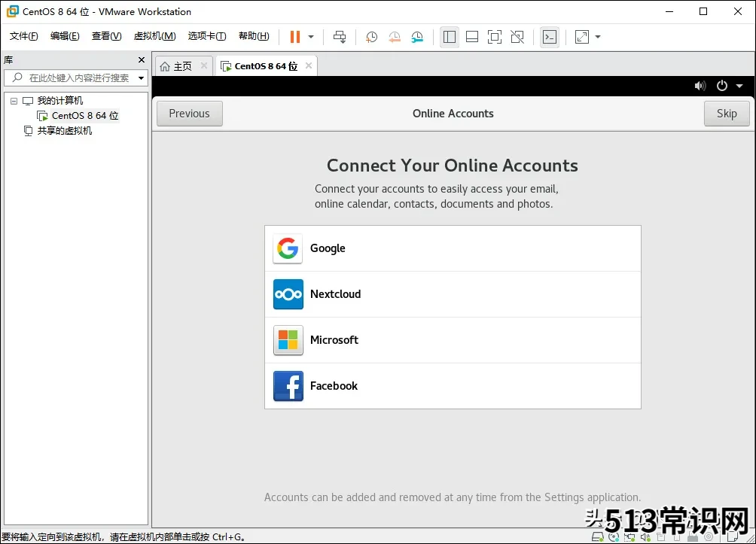This screenshot has height=544, width=756.
Task: Revert the VM to its previous snapshot
Action: (395, 37)
